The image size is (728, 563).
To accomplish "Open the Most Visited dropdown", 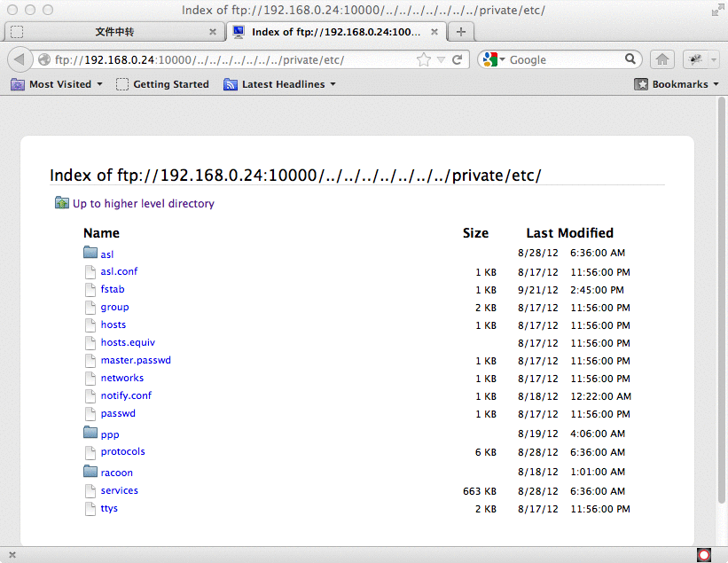I will (x=57, y=84).
